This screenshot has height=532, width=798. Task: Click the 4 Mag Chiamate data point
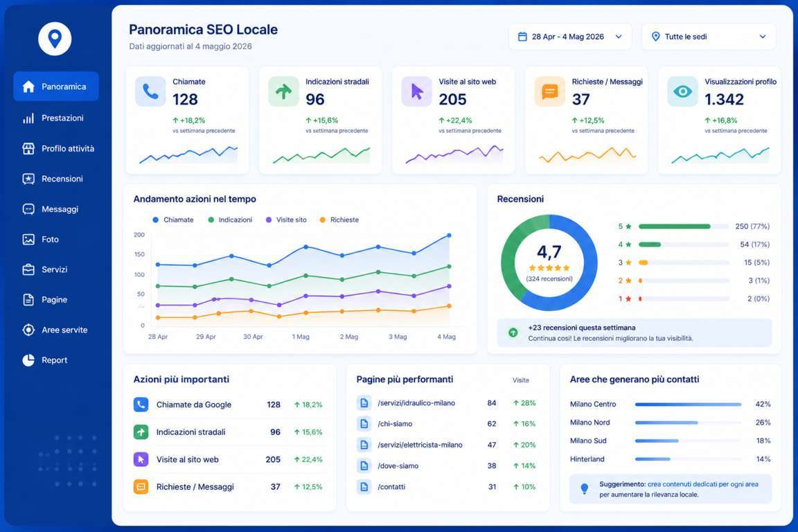point(449,236)
